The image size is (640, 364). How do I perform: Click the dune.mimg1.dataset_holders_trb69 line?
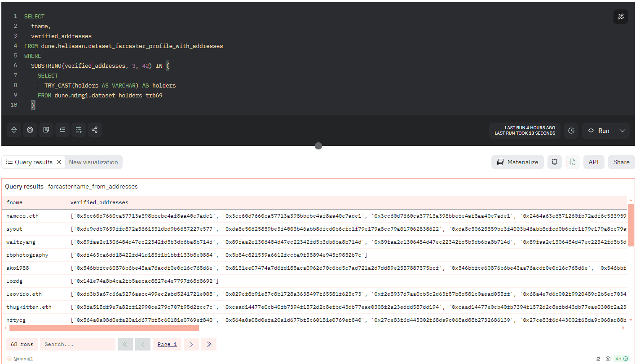100,95
